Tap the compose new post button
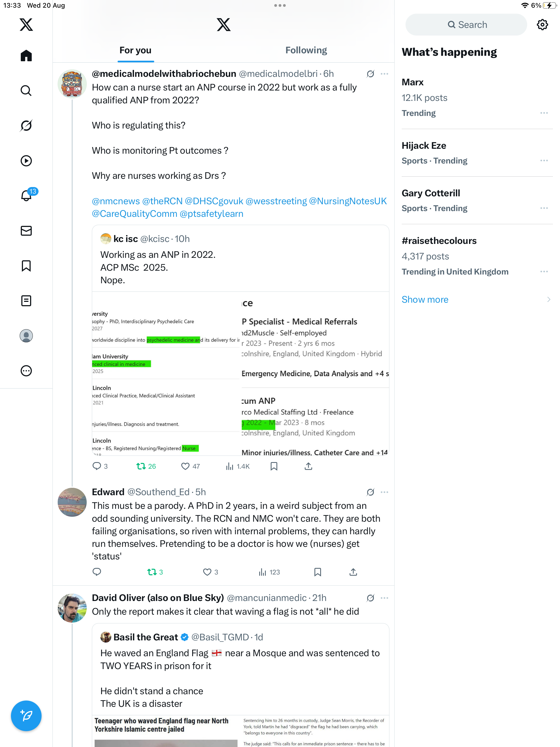The image size is (560, 747). point(26,716)
